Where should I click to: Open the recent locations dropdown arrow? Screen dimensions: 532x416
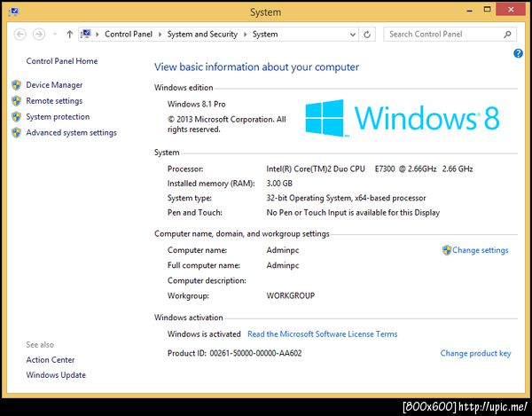click(55, 35)
